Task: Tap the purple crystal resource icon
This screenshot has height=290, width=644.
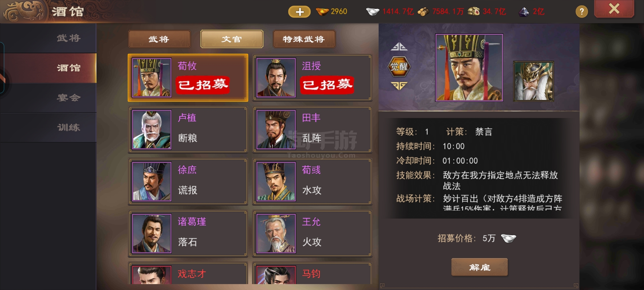Action: click(524, 12)
